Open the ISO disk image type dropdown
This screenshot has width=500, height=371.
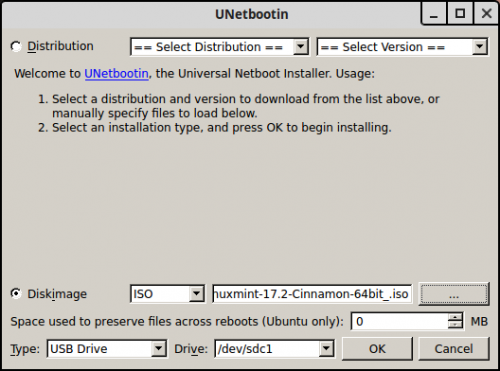[167, 294]
